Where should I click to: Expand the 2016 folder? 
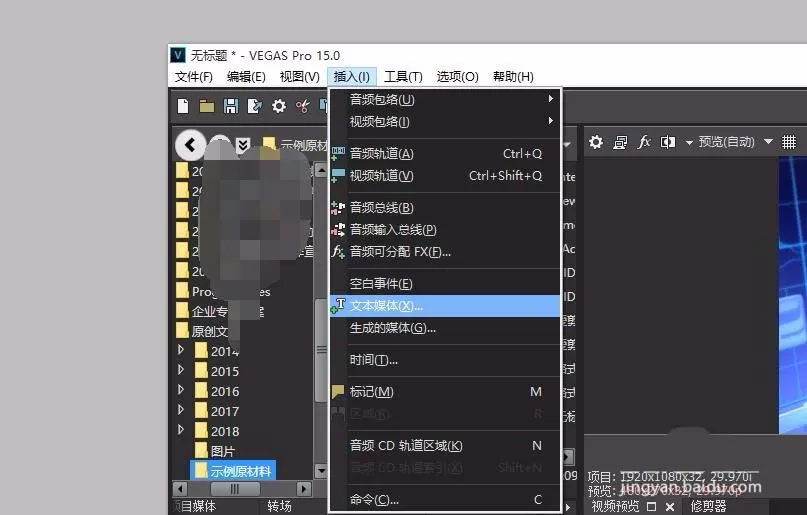point(181,389)
